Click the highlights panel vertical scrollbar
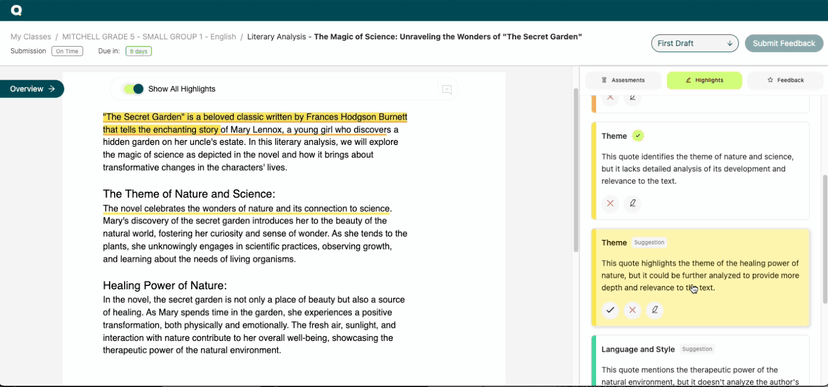Image resolution: width=828 pixels, height=387 pixels. point(825,240)
